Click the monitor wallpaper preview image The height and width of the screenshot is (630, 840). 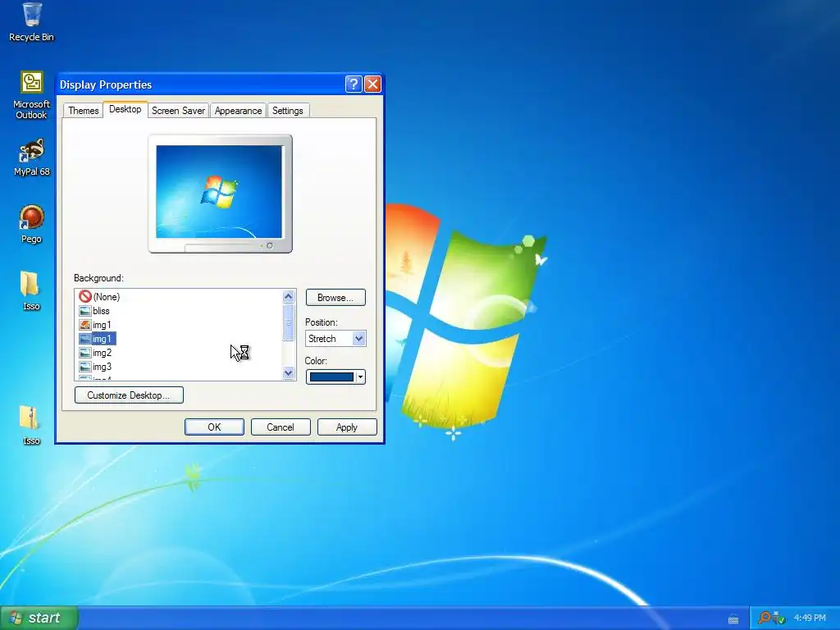(x=219, y=191)
